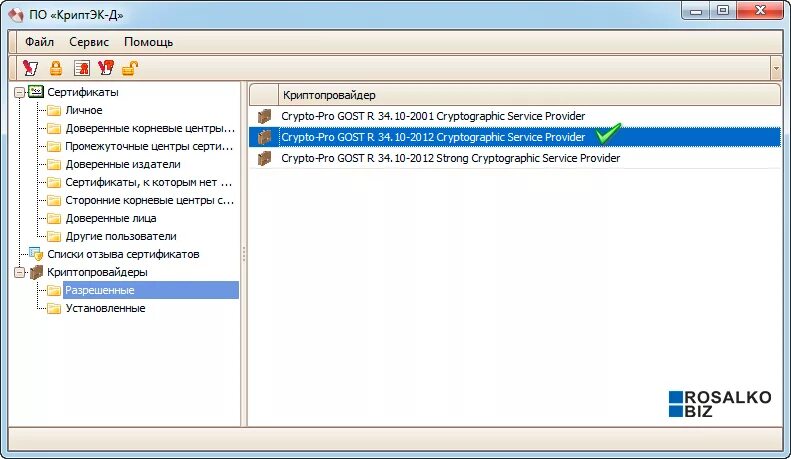Select the Сертификаты root item

[83, 92]
